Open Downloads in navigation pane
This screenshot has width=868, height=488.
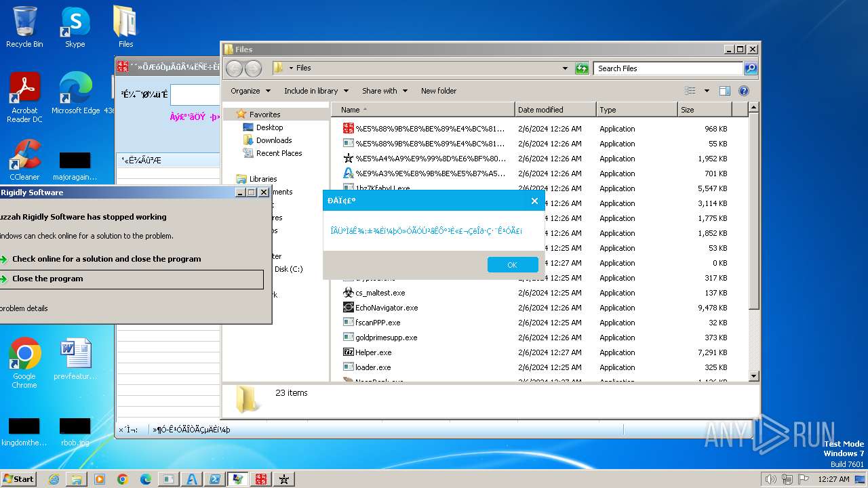pos(274,140)
